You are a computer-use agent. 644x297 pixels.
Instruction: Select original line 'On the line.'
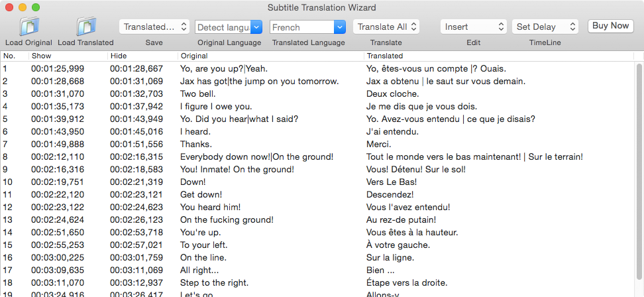point(203,258)
